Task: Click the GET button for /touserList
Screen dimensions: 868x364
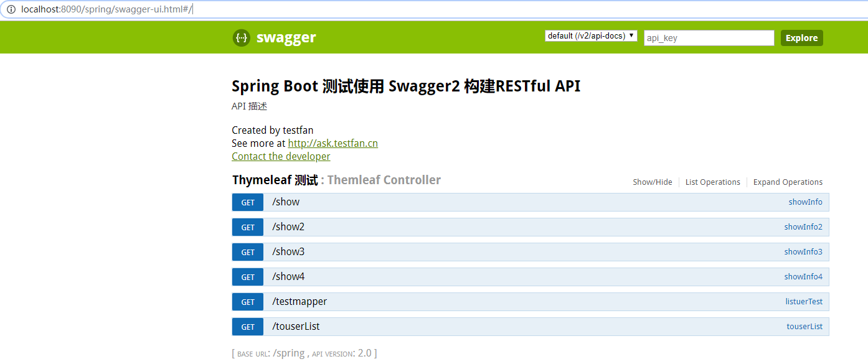Action: (x=248, y=327)
